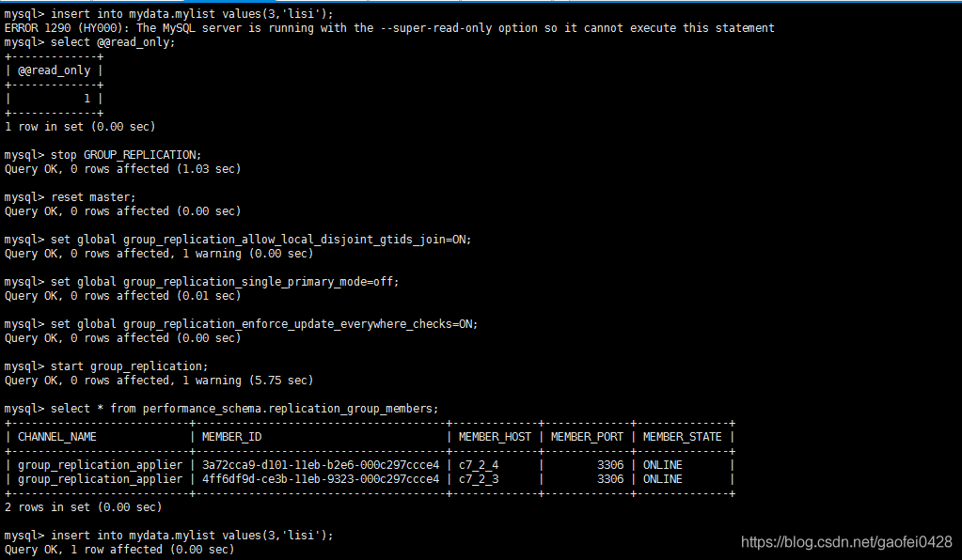Click the 'start group_replication;' command
The height and width of the screenshot is (560, 962).
(129, 366)
